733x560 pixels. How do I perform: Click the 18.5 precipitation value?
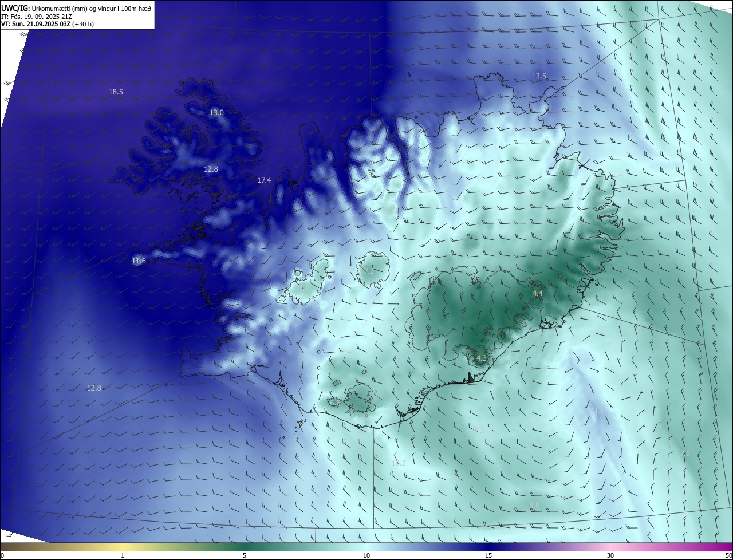(x=116, y=92)
